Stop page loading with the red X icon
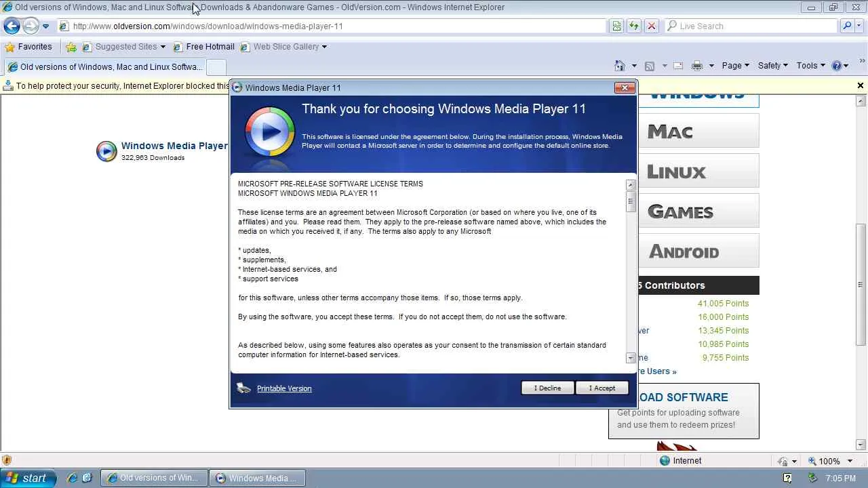The image size is (868, 488). click(652, 26)
